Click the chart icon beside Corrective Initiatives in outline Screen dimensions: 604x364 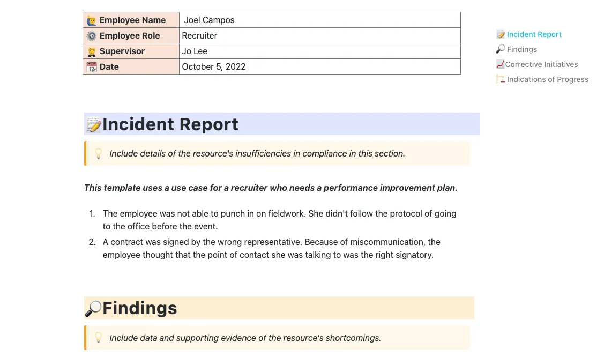tap(500, 64)
